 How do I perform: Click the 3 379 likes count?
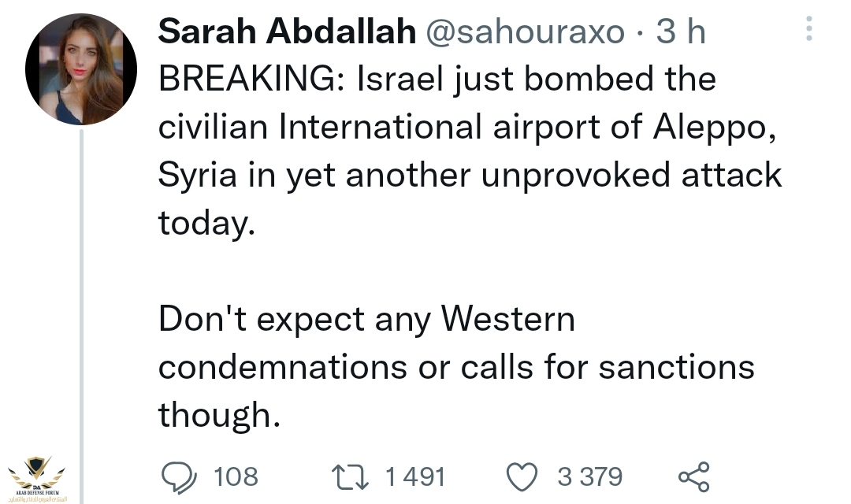pos(589,476)
